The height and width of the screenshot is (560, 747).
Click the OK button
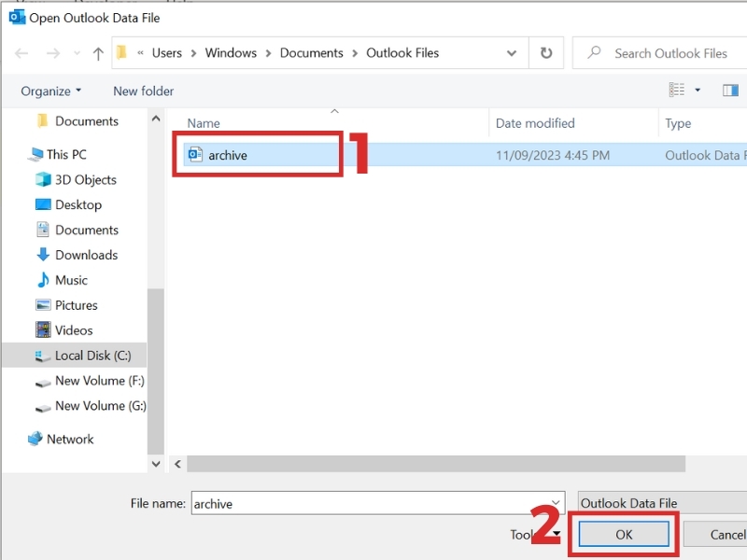pos(624,534)
